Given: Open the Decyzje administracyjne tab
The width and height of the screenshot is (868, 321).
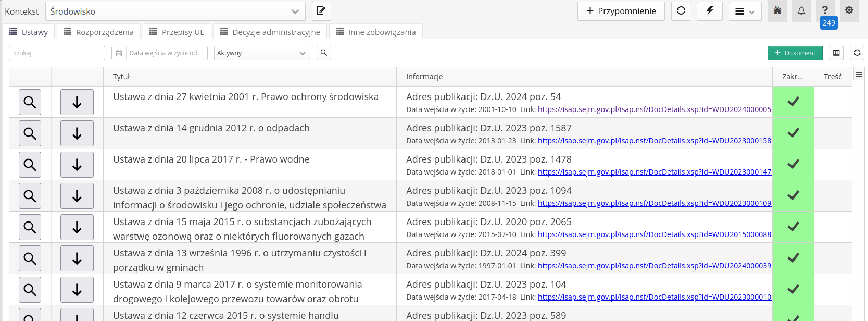Looking at the screenshot, I should coord(270,32).
